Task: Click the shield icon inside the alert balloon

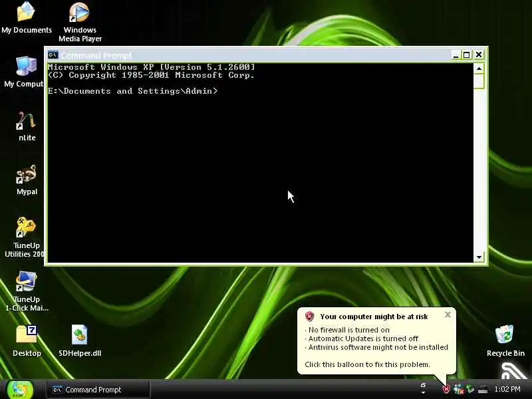Action: pyautogui.click(x=309, y=317)
